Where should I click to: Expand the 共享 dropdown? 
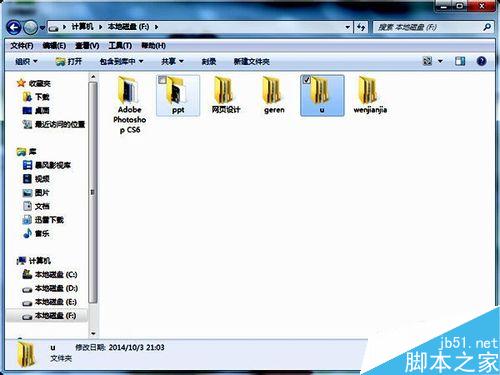pos(172,61)
